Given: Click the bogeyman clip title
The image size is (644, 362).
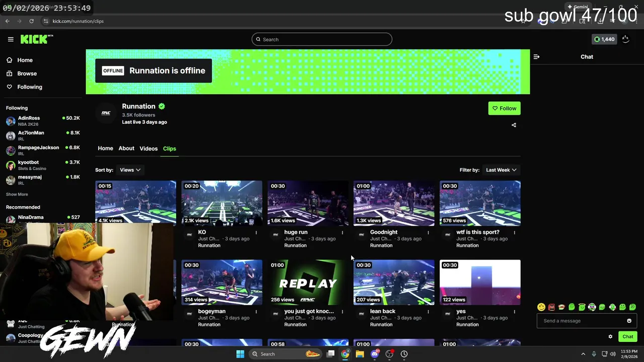Looking at the screenshot, I should click(212, 311).
